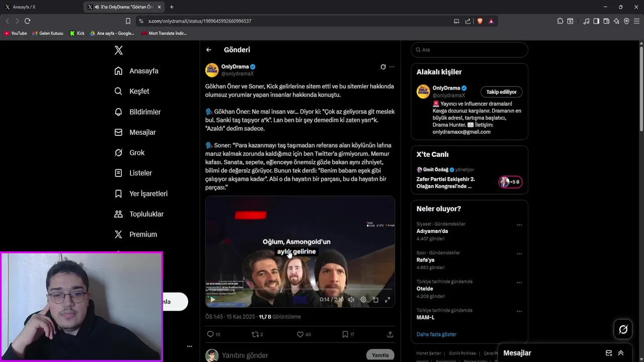
Task: Click the bookmark icon in the address bar
Action: coord(128,21)
